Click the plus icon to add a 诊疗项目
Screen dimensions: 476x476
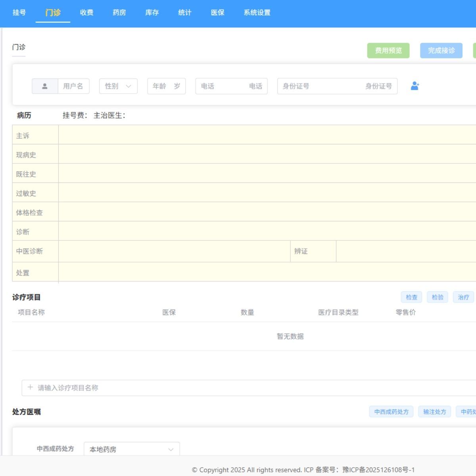coord(30,387)
